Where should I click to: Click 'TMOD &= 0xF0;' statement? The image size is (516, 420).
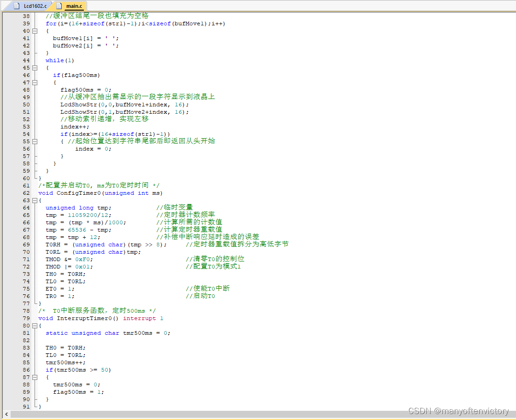[69, 259]
